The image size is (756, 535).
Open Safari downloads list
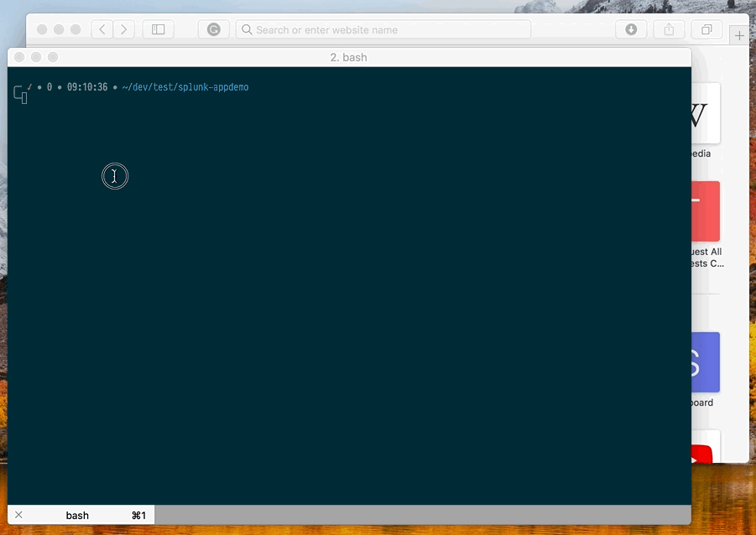pos(631,29)
